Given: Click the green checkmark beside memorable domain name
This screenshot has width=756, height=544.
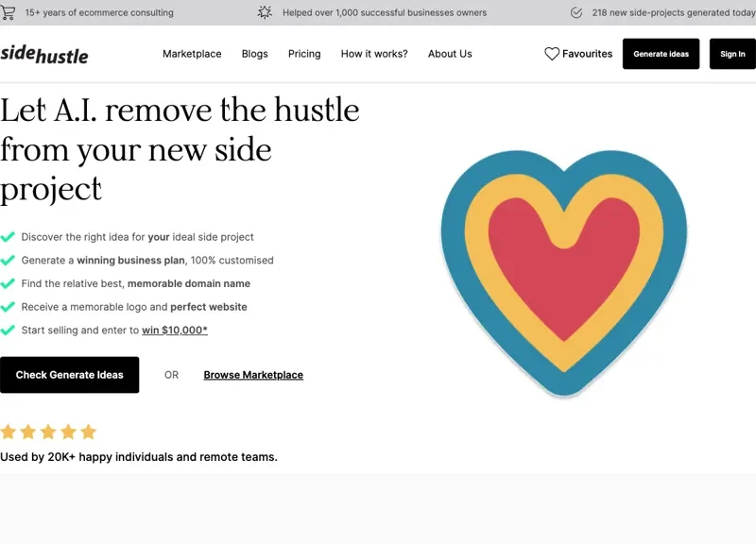Looking at the screenshot, I should click(9, 283).
